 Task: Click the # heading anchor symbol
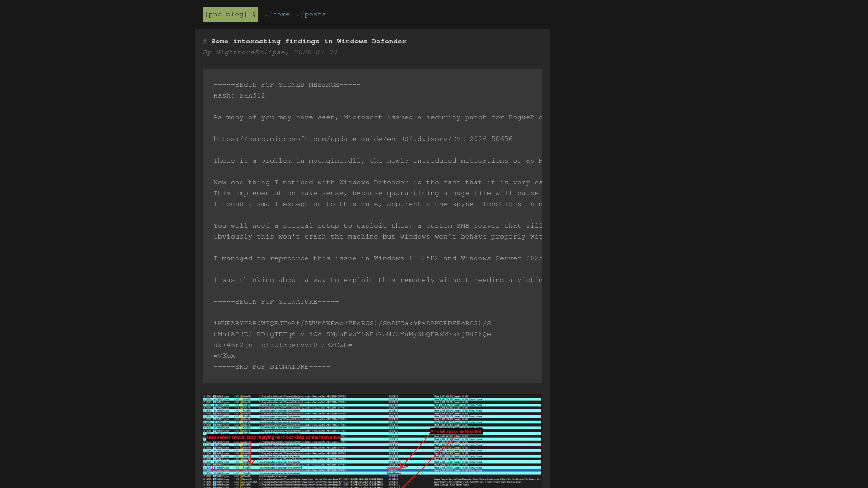point(205,42)
